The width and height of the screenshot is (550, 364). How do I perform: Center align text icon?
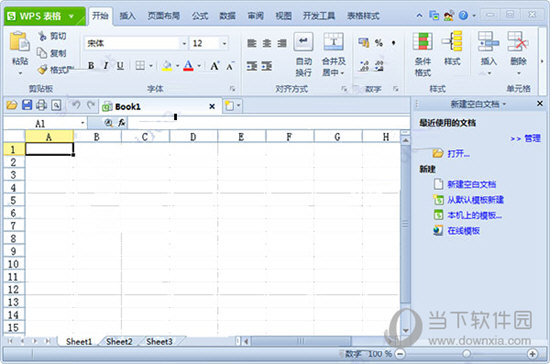tap(267, 43)
